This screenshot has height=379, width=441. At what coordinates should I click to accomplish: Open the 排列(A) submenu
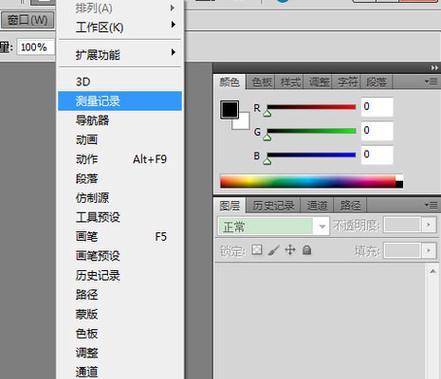click(120, 8)
